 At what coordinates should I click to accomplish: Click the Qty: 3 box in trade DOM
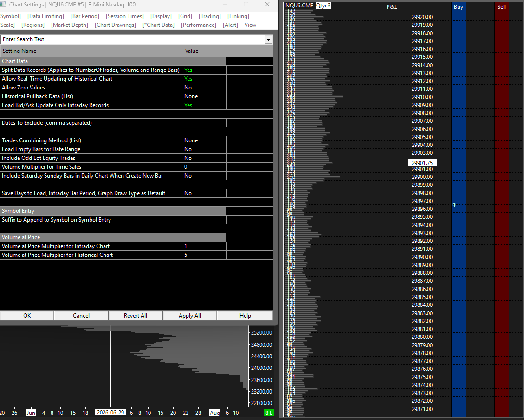[x=323, y=6]
